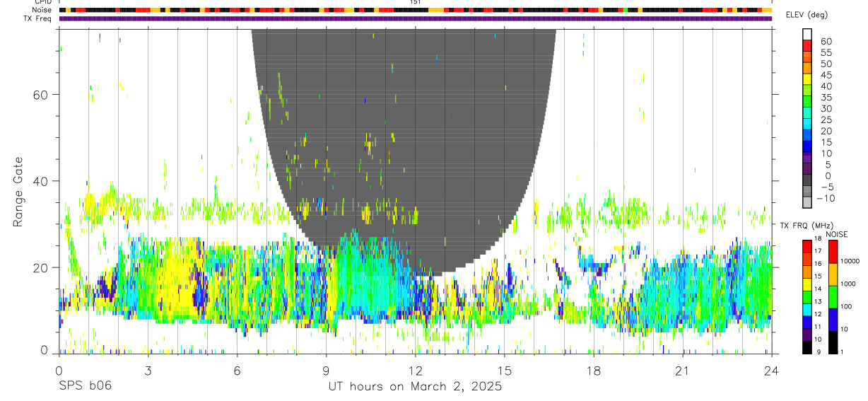Click the 'Noise' row label at top
This screenshot has width=868, height=401.
tap(43, 11)
